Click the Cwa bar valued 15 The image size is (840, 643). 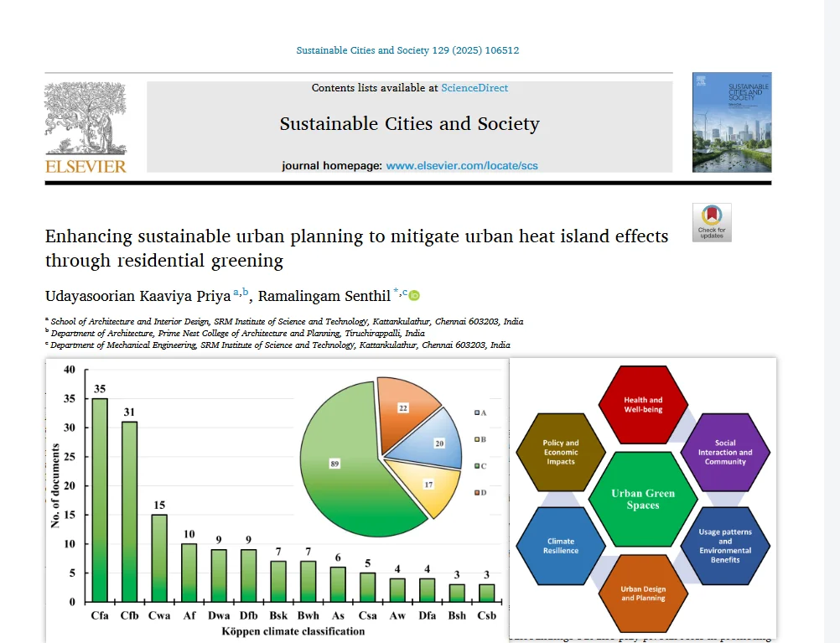pos(159,557)
